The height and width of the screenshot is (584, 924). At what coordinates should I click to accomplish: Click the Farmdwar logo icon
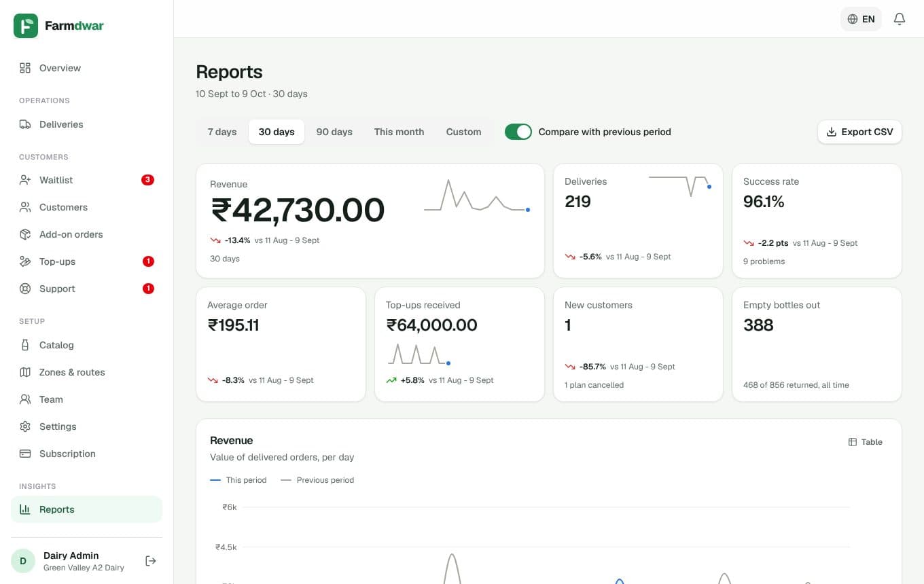tap(26, 26)
